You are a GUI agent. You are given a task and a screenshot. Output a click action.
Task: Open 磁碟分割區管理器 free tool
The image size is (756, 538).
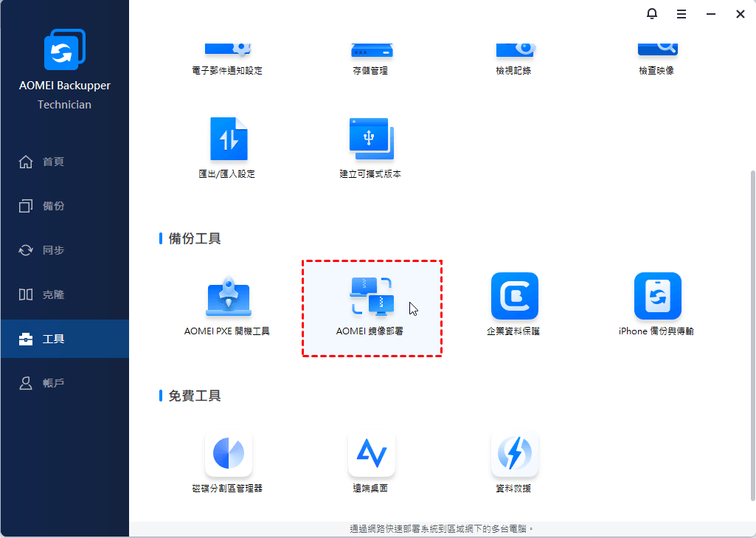[x=228, y=463]
